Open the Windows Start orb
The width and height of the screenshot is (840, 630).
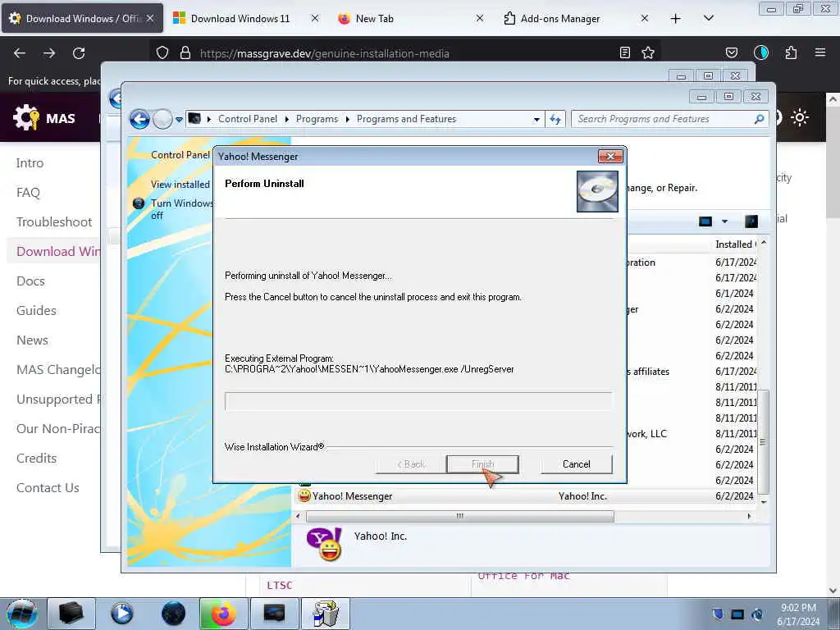(x=22, y=614)
